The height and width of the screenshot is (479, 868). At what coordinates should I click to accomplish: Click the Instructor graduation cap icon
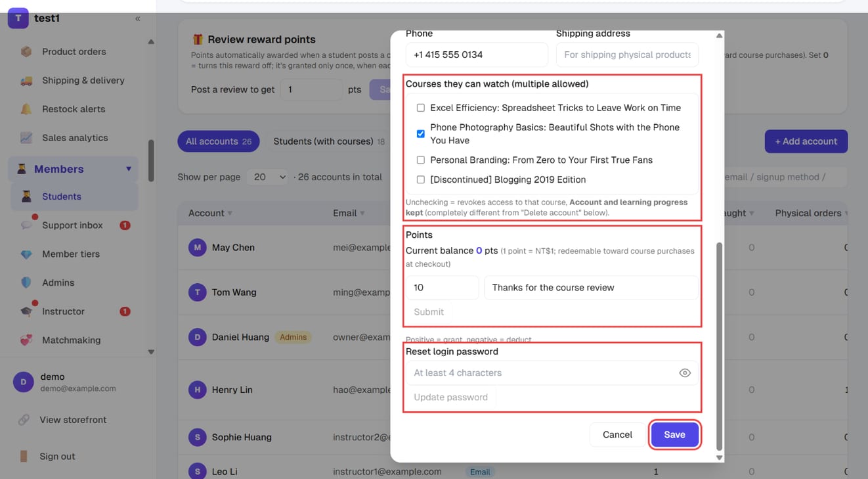[x=26, y=311]
